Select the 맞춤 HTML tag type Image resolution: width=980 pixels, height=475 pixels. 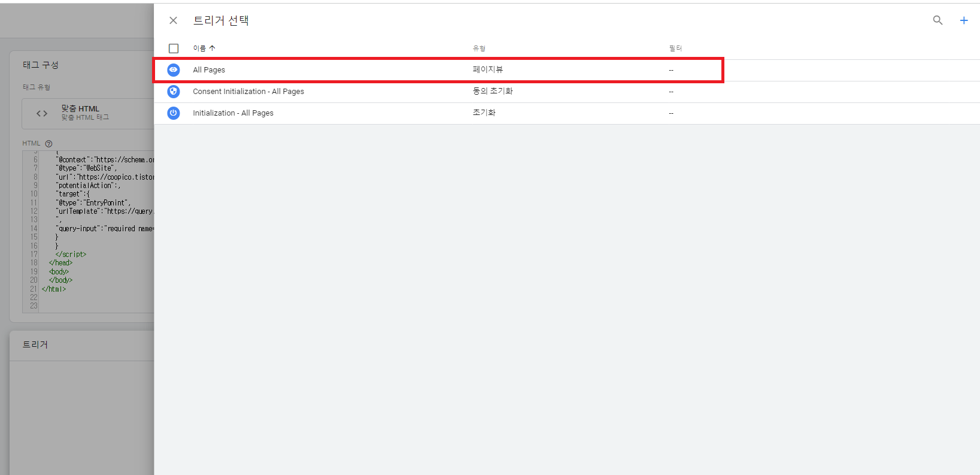pos(88,113)
